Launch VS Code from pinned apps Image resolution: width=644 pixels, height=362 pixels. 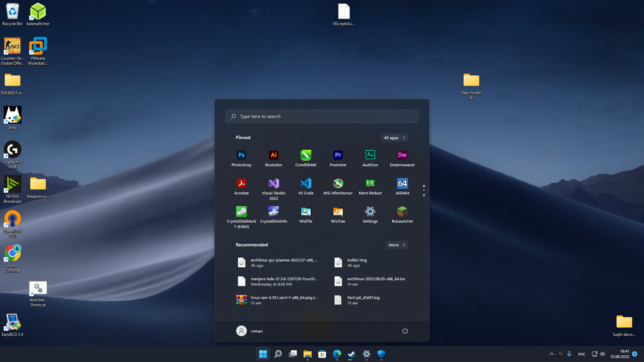(306, 186)
